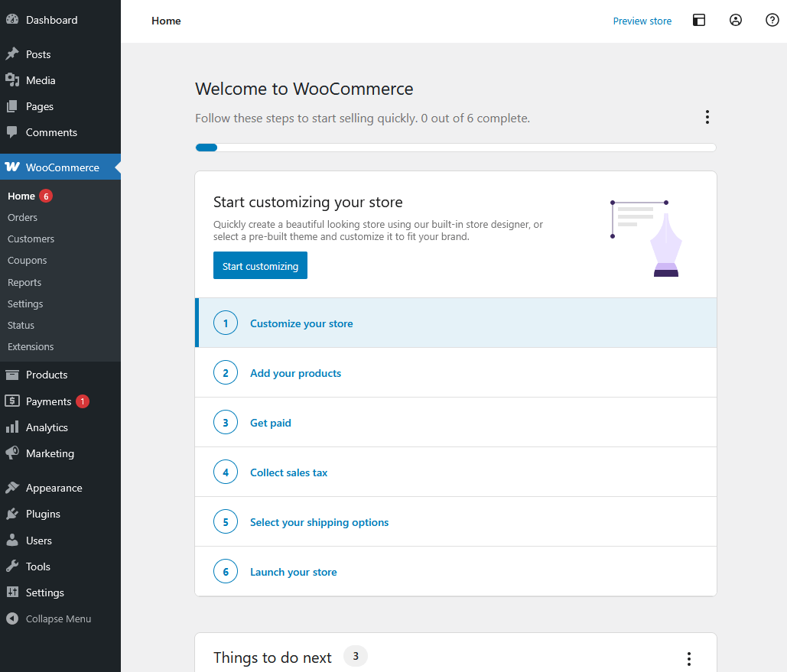
Task: Open Collect sales tax task
Action: point(456,472)
